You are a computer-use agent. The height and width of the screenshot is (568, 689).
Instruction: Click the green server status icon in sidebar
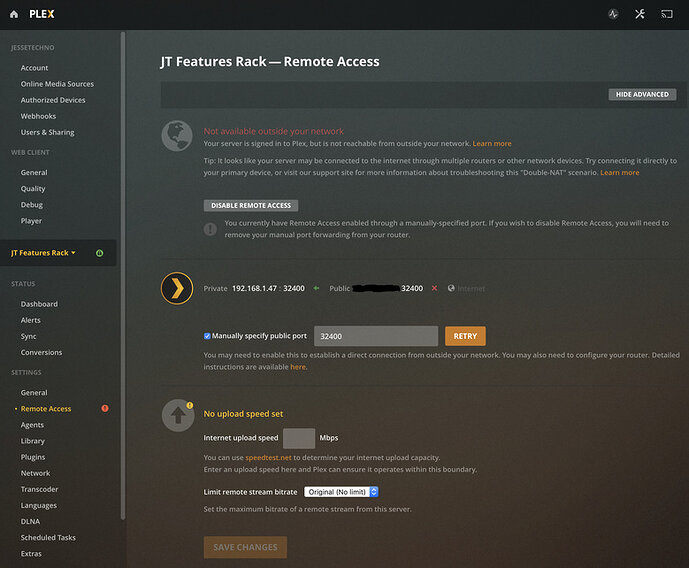(x=100, y=253)
